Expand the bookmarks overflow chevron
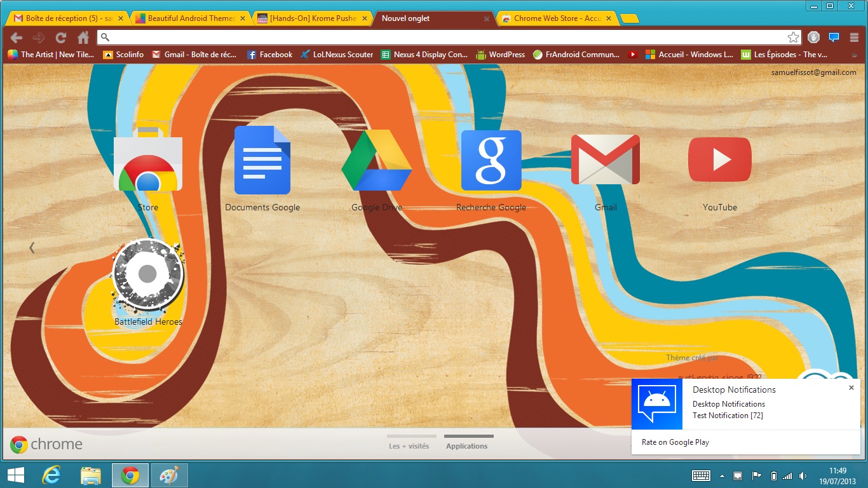This screenshot has height=488, width=868. tap(853, 55)
